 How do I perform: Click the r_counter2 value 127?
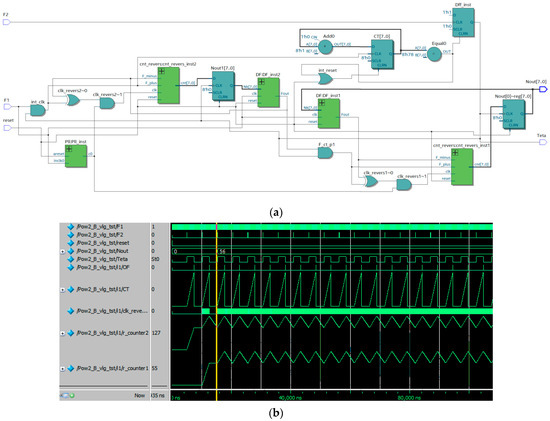(x=156, y=333)
